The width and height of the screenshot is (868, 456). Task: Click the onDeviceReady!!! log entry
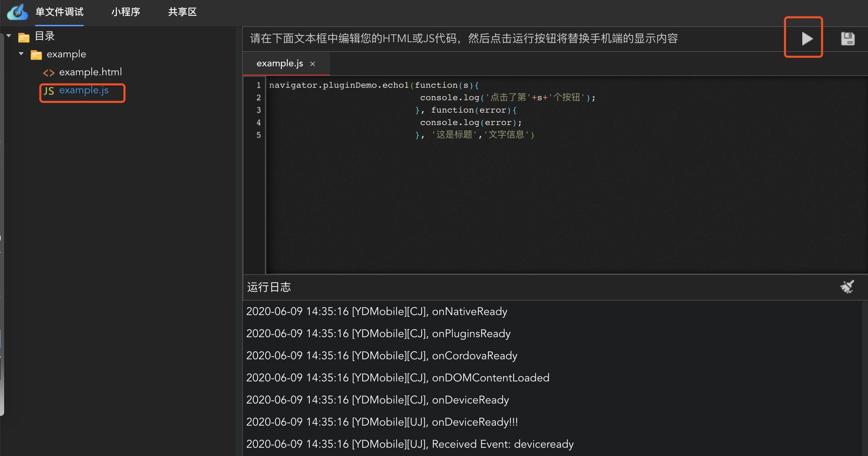(382, 422)
